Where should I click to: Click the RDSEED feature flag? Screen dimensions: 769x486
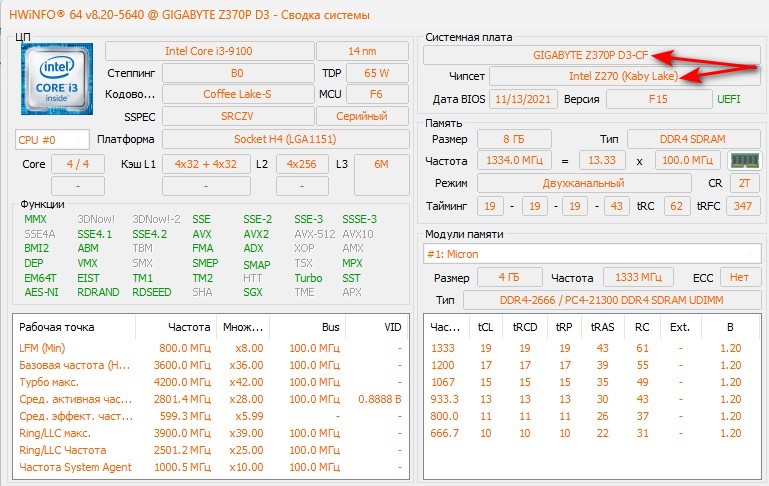tap(152, 292)
